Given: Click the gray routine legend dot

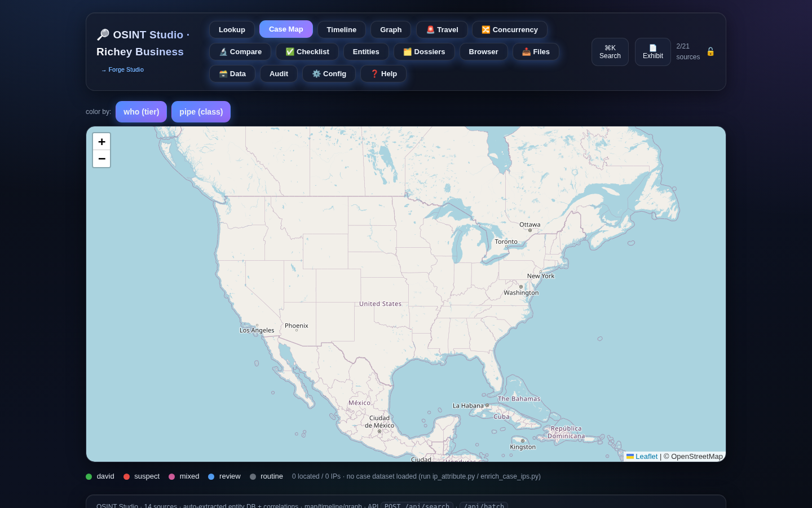Looking at the screenshot, I should (253, 476).
